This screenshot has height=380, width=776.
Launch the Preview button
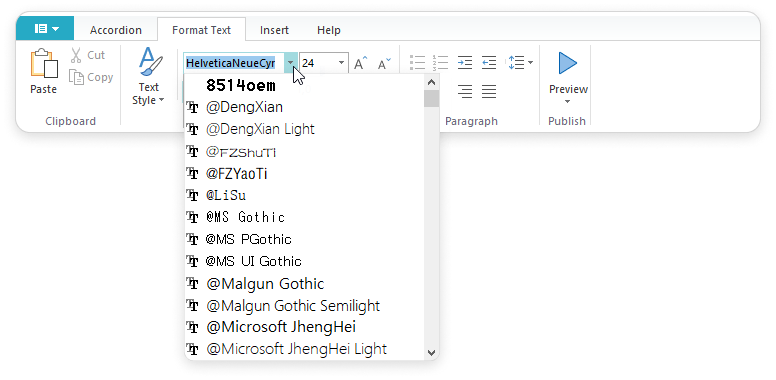click(568, 77)
